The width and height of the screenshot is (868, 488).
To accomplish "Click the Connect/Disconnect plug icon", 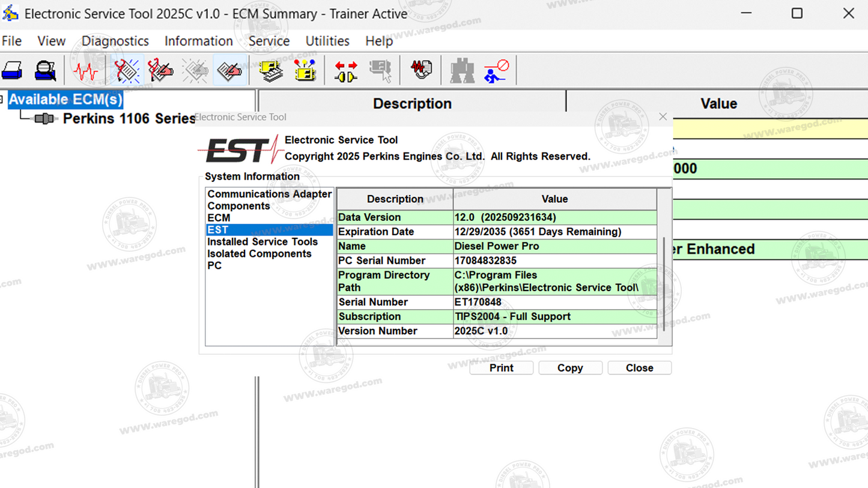I will [346, 71].
